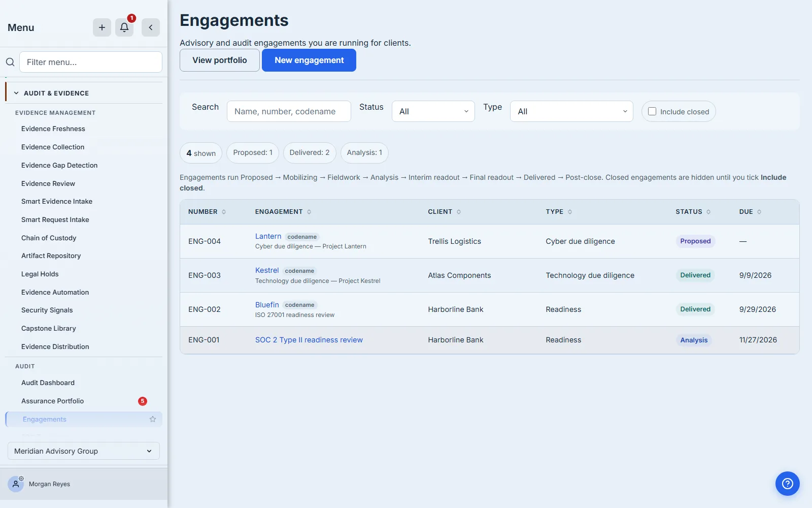Sort table by Status column icon
Image resolution: width=812 pixels, height=508 pixels.
point(708,212)
